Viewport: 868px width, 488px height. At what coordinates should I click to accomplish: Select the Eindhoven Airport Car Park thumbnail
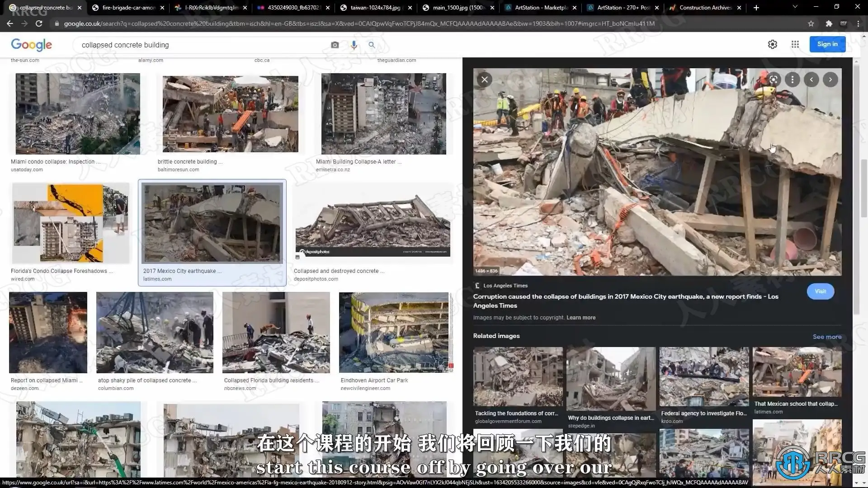pos(394,332)
